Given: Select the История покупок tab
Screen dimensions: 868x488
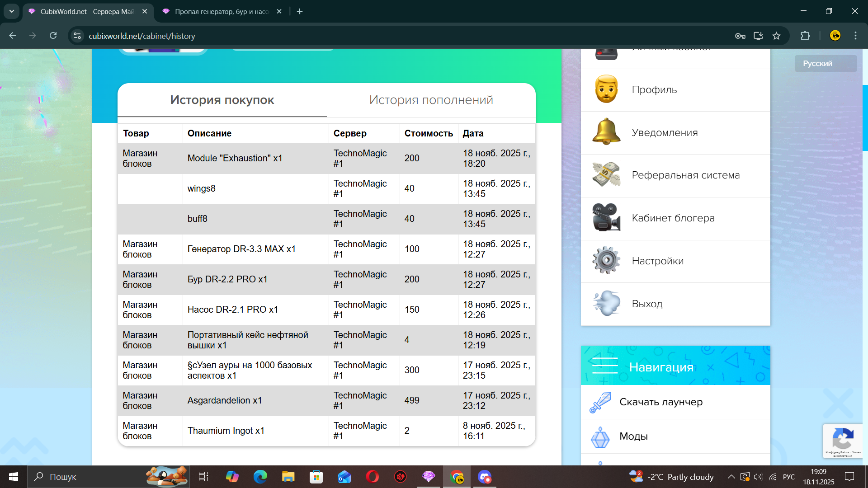Looking at the screenshot, I should 222,100.
